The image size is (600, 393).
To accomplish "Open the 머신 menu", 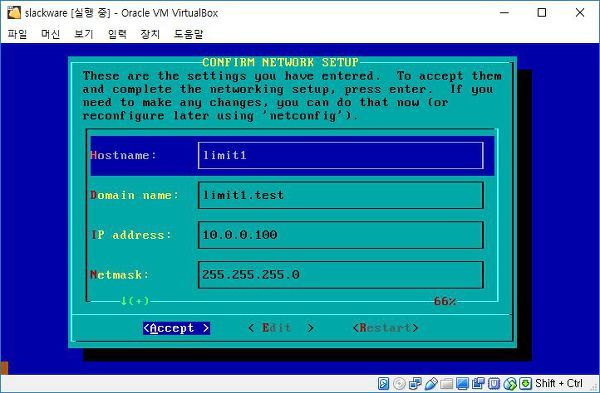I will pos(51,34).
